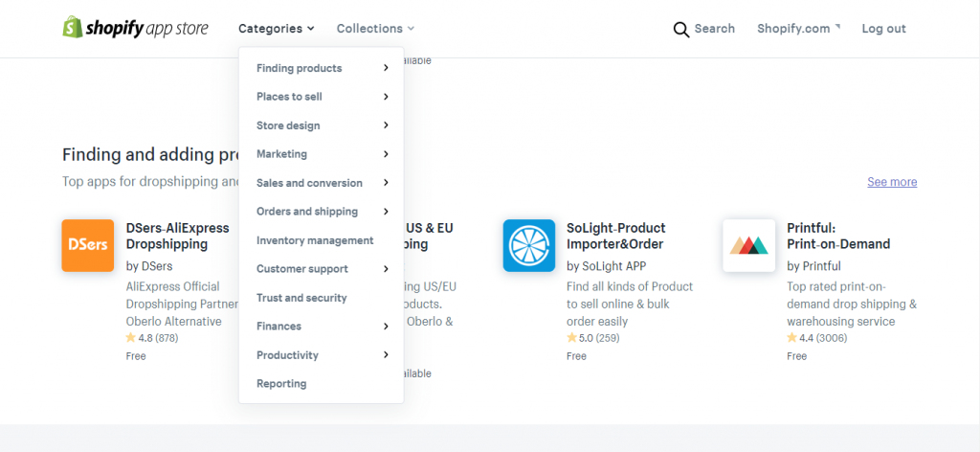Click the Printful 4.4 (3006) rating
980x452 pixels.
(817, 338)
